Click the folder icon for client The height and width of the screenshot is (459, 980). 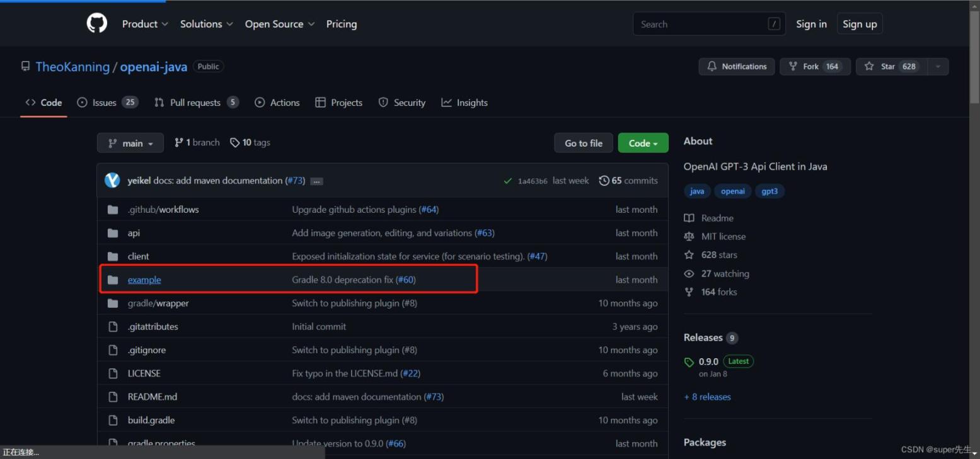[113, 256]
